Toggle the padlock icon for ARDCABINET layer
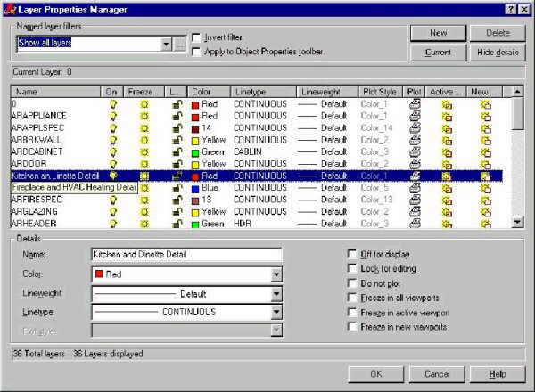Viewport: 535px width, 392px height. (x=177, y=151)
